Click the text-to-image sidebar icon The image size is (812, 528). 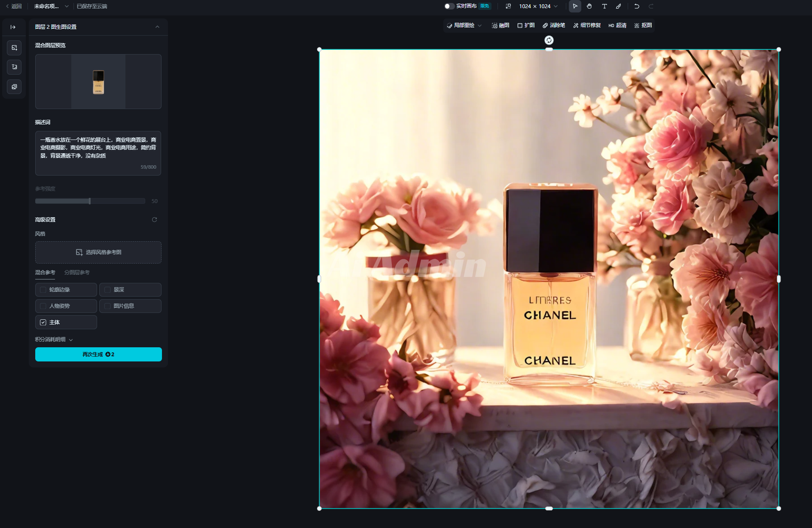coord(14,67)
